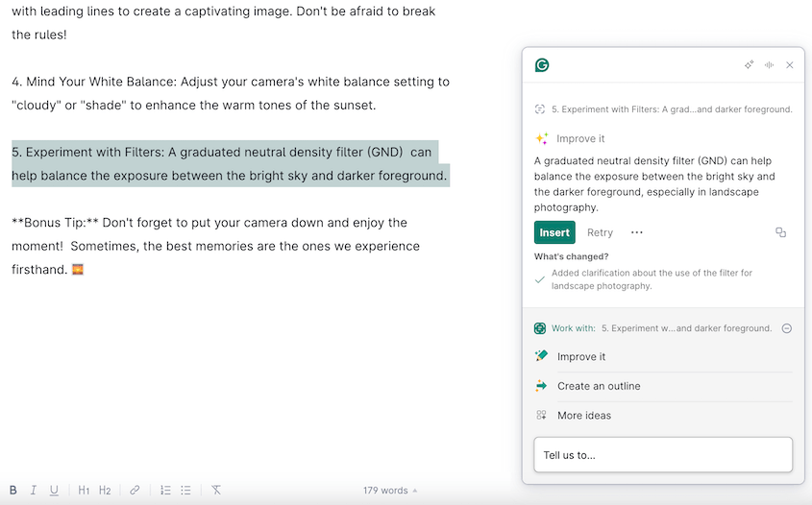Focus the Tell us to... input field
812x505 pixels.
coord(663,455)
